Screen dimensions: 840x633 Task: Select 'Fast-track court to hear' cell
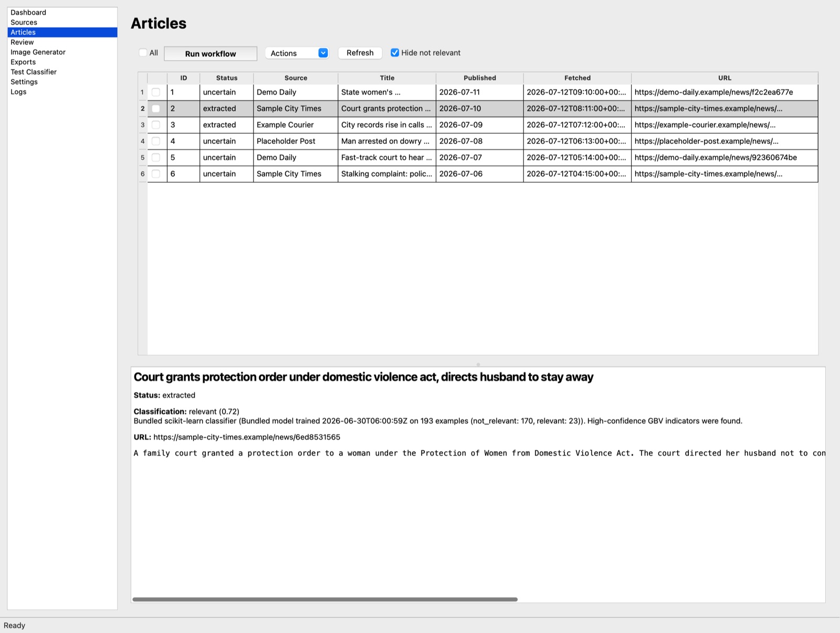point(387,157)
